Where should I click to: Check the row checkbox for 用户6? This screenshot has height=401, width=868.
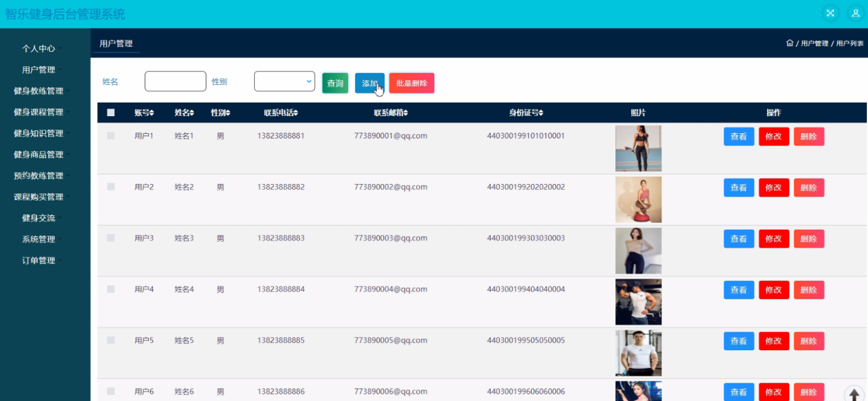pos(111,391)
